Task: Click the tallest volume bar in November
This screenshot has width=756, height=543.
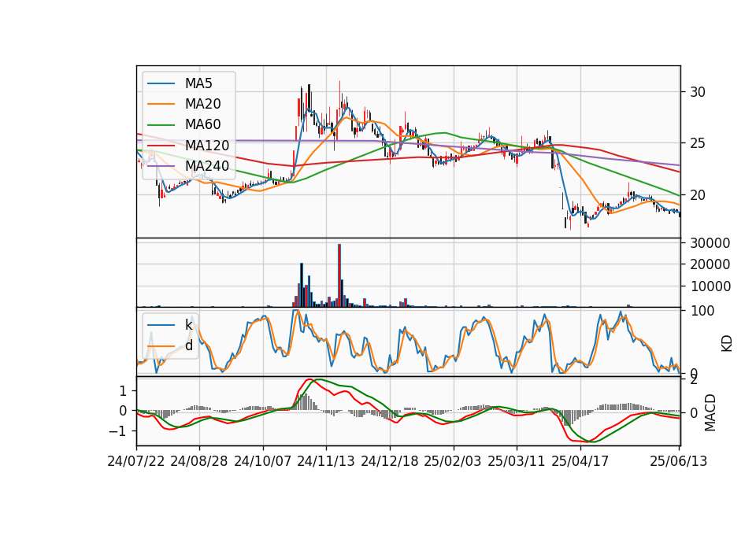Action: 339,275
